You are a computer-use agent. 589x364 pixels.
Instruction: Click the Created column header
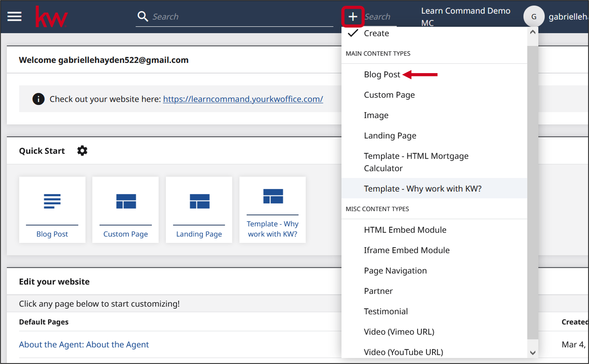click(575, 322)
